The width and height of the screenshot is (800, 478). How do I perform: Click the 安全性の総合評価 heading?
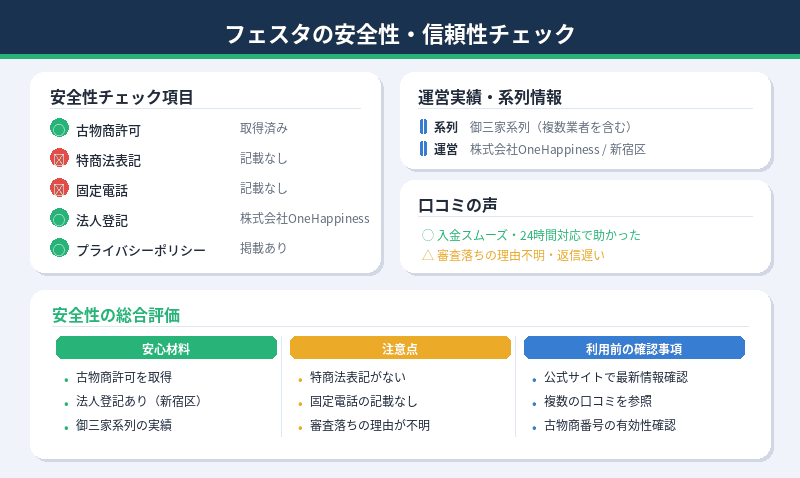tap(116, 315)
